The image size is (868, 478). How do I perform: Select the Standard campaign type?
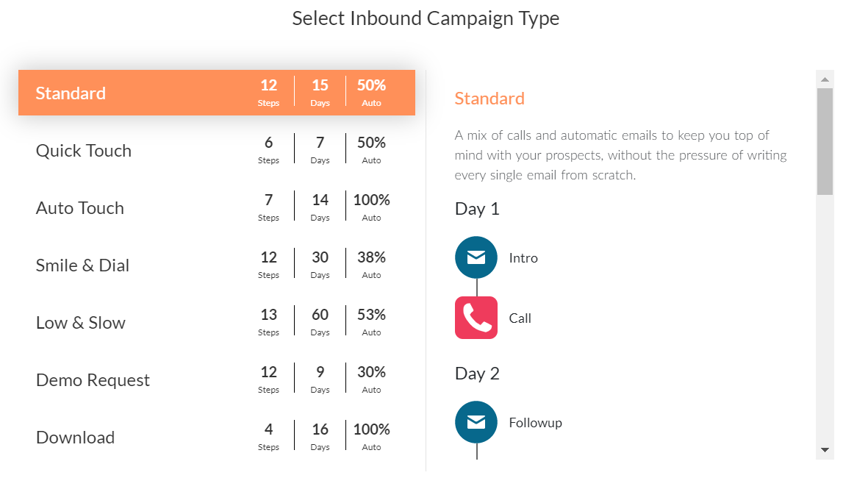pyautogui.click(x=71, y=93)
